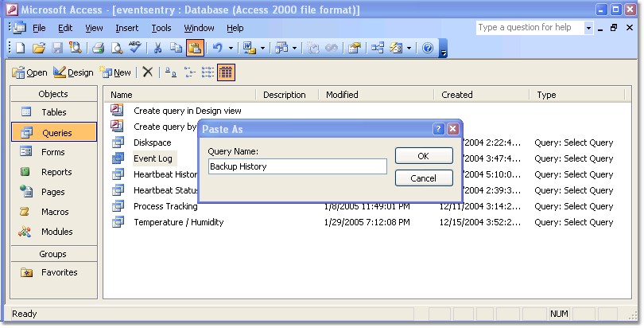Click the Open button in database toolbar
Screen dimensions: 644x328
coord(29,72)
